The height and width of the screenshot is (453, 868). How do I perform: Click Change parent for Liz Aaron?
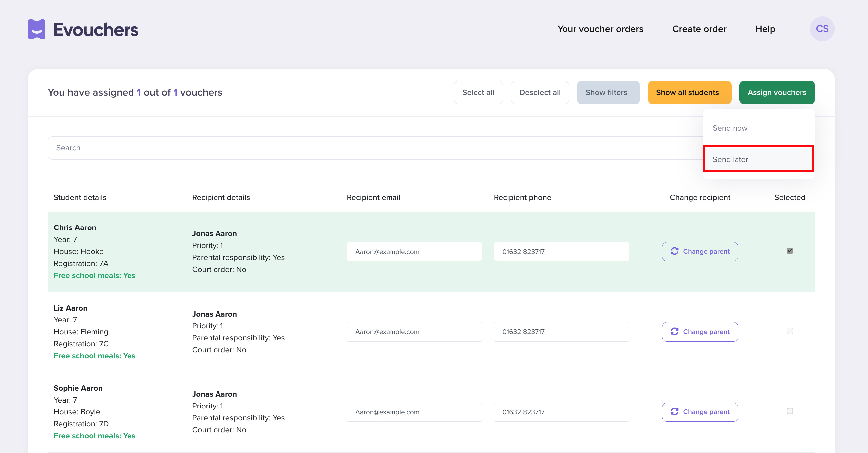pos(700,332)
